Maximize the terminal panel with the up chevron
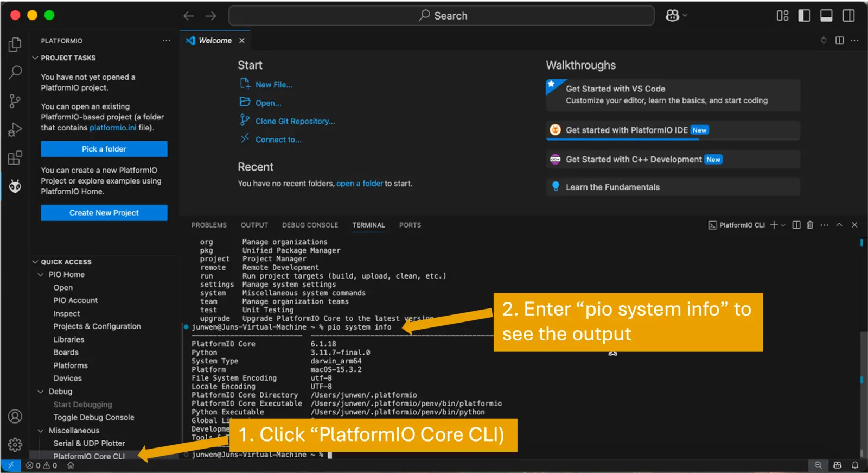868x473 pixels. tap(839, 225)
